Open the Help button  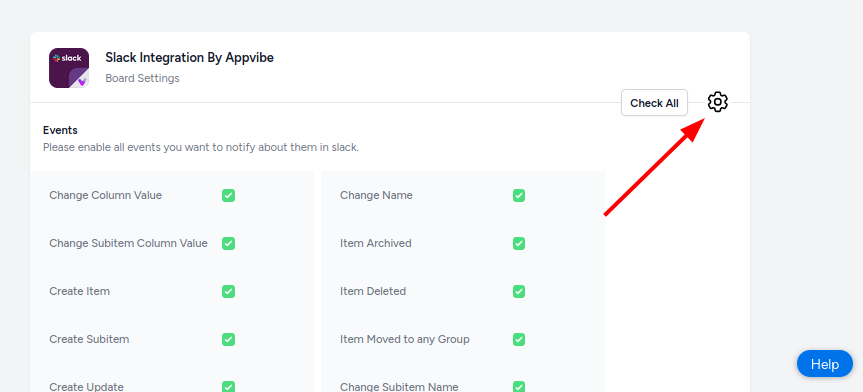pos(824,364)
